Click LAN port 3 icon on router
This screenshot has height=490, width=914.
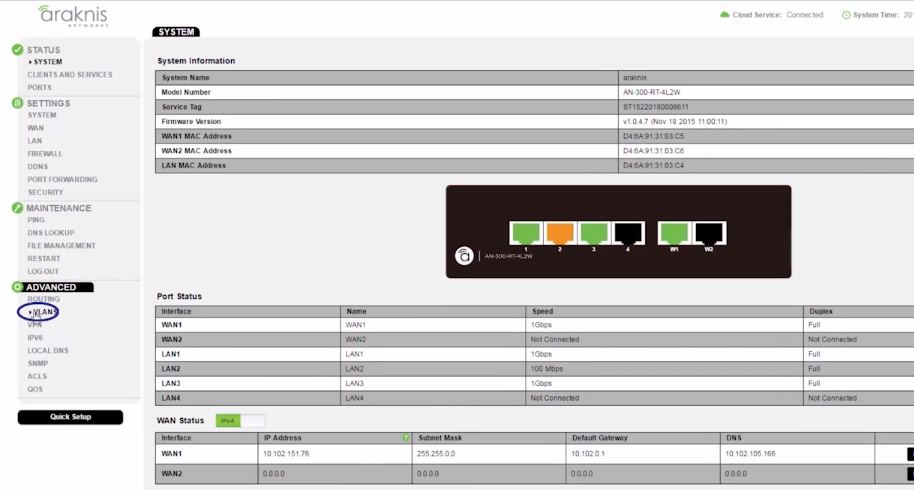pyautogui.click(x=594, y=233)
